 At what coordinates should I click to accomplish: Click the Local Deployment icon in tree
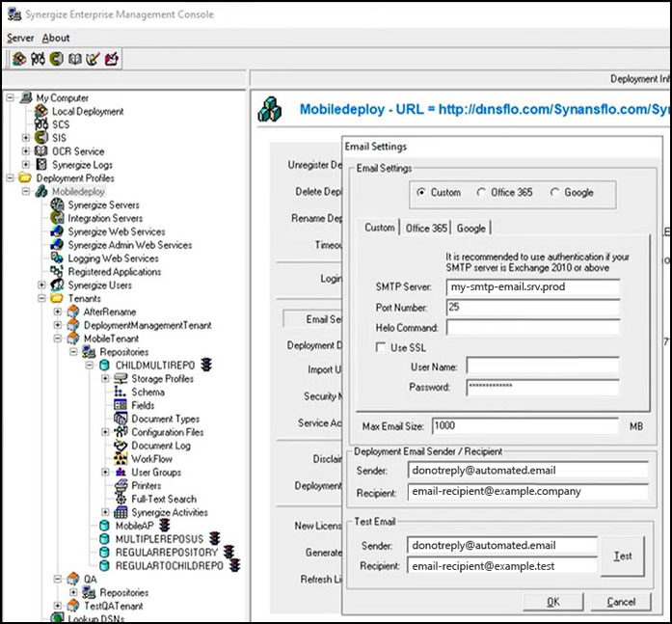click(x=42, y=112)
